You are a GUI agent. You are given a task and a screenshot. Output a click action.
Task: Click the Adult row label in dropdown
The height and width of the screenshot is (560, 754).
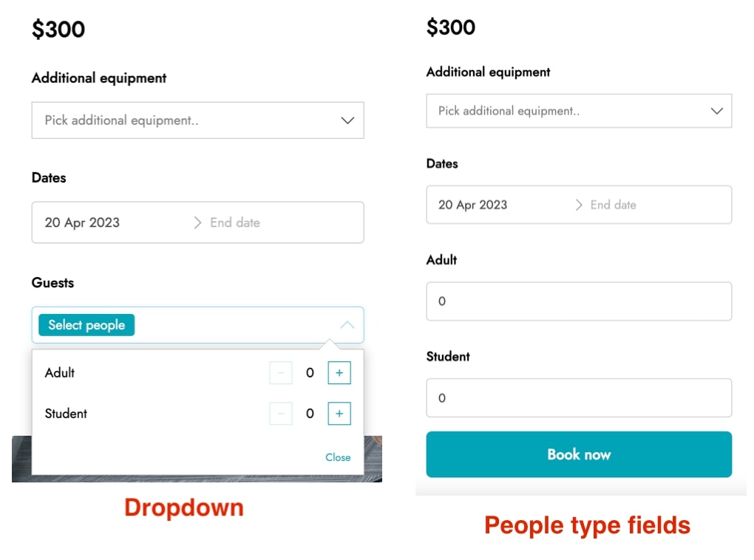[60, 372]
